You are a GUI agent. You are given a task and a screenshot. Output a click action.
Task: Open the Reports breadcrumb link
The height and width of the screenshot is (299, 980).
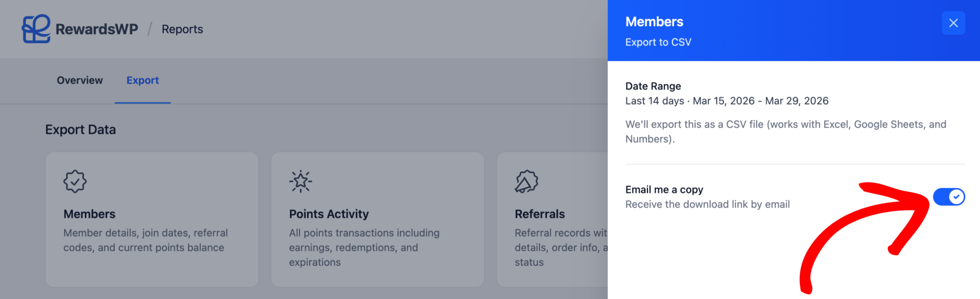[182, 29]
